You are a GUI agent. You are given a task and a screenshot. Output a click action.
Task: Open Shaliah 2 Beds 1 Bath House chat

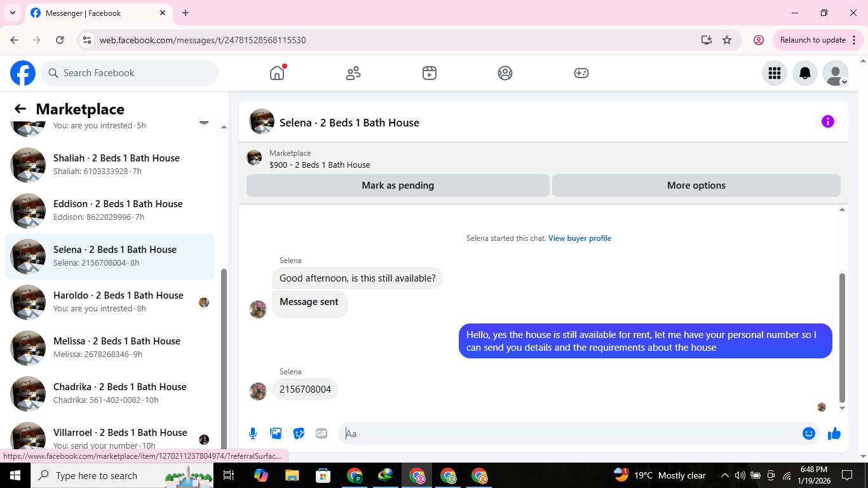point(110,165)
